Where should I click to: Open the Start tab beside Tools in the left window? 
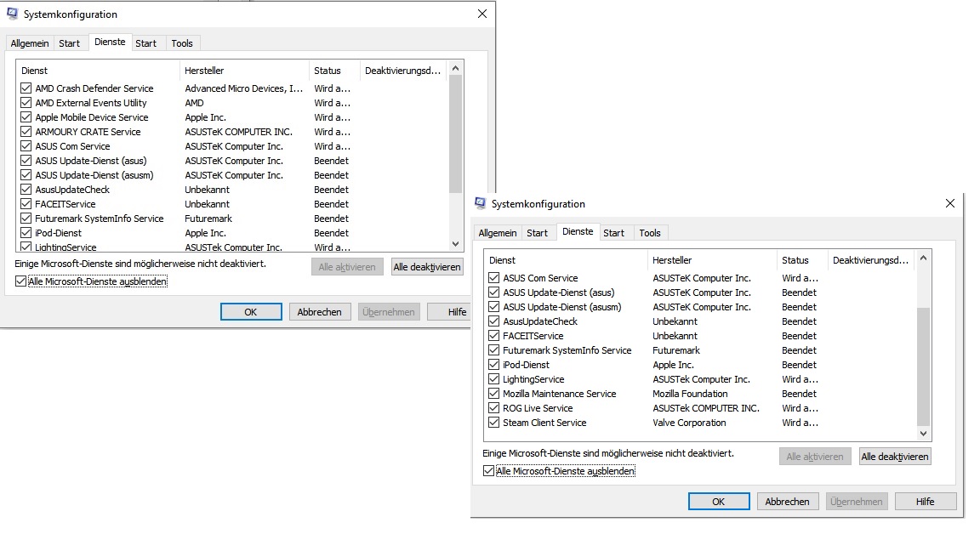[x=146, y=43]
